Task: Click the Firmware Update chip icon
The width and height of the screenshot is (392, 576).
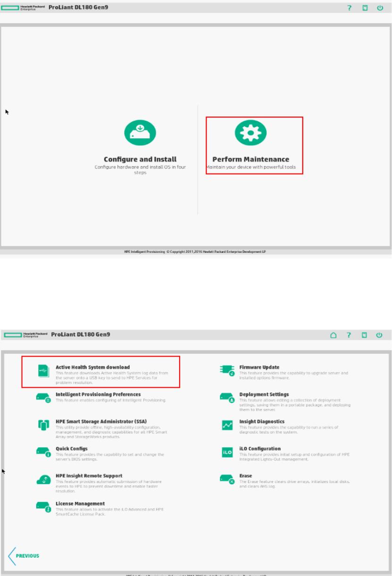Action: coord(227,371)
